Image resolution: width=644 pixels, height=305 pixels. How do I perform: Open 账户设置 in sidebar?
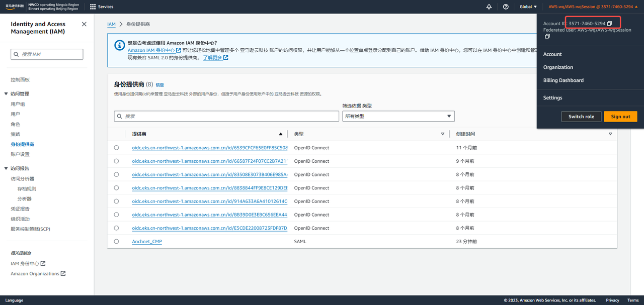20,154
